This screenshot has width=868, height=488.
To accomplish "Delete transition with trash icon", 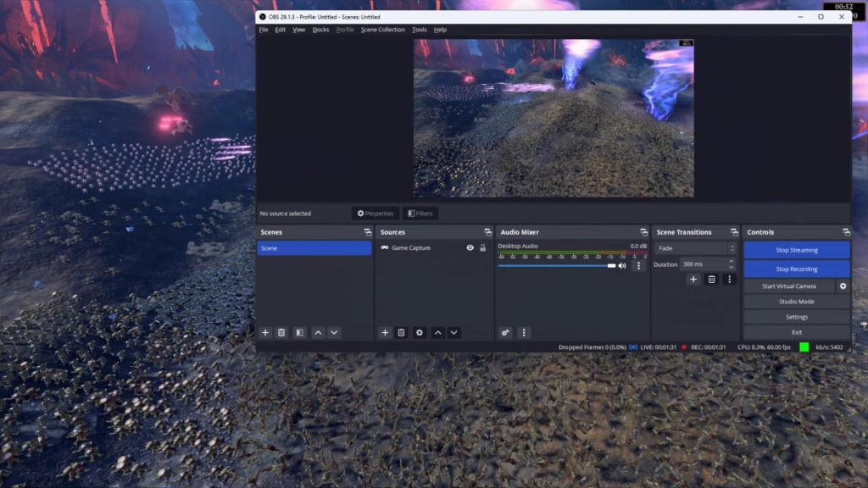I will (711, 280).
